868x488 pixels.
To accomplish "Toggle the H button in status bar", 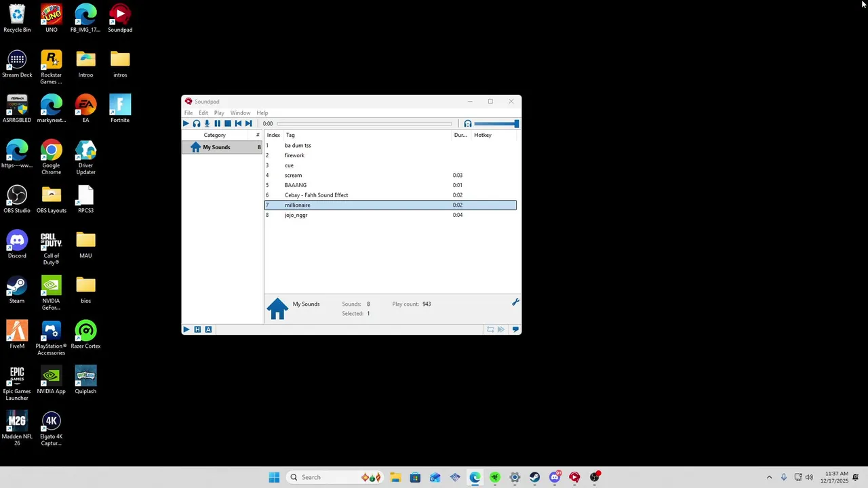I will tap(197, 329).
